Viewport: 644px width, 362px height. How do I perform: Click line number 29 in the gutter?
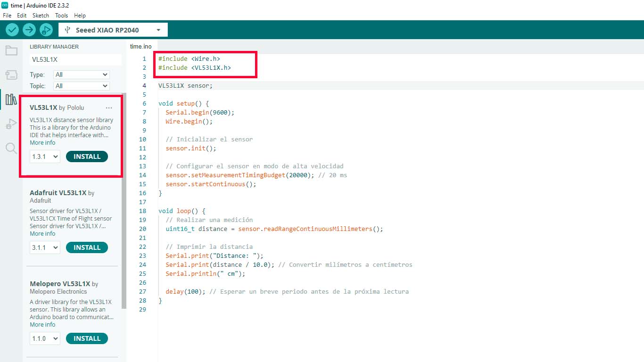click(143, 310)
